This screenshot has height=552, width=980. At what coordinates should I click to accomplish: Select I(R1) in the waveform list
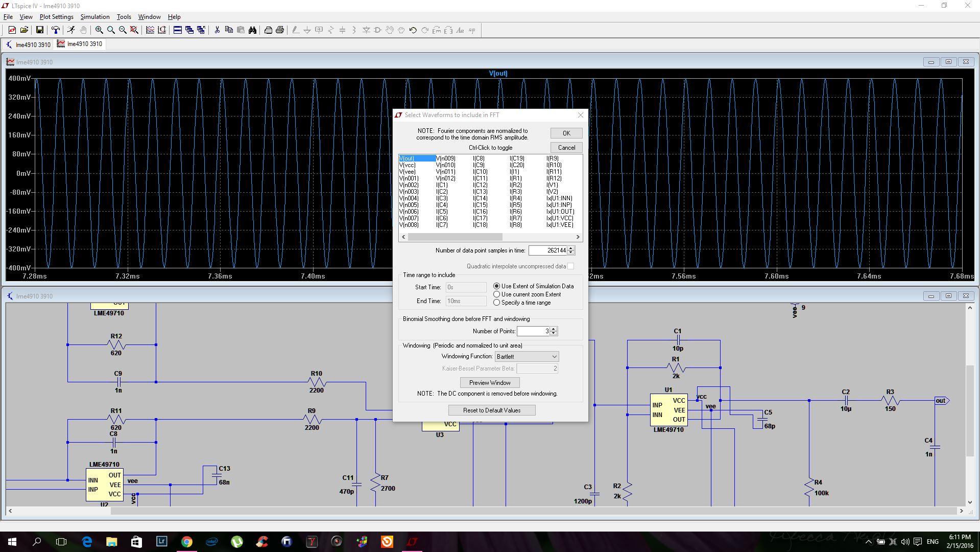(x=516, y=178)
